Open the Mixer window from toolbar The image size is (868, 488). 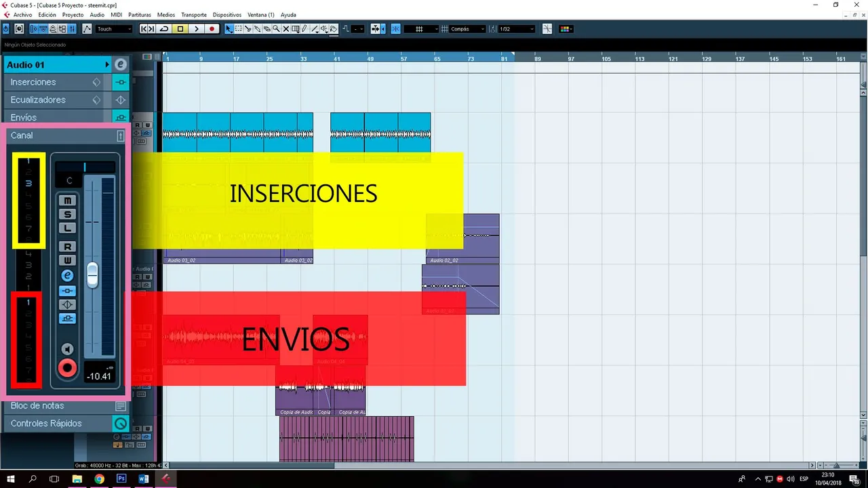[x=71, y=28]
